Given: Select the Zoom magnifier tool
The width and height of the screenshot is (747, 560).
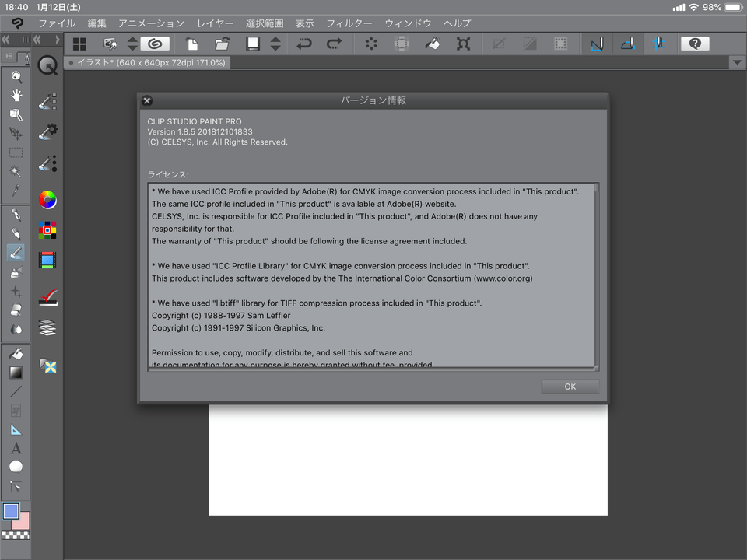Looking at the screenshot, I should tap(16, 77).
